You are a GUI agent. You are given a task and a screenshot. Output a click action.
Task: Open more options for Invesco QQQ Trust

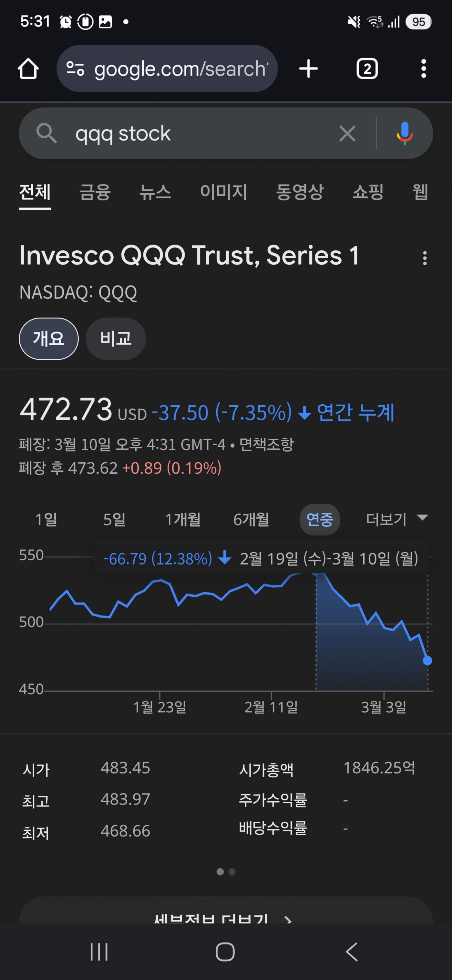pyautogui.click(x=425, y=258)
